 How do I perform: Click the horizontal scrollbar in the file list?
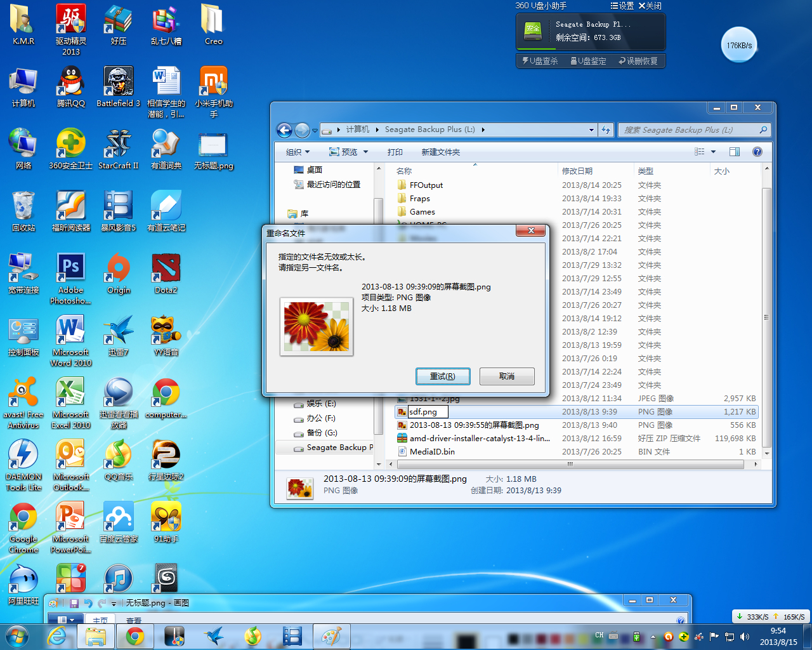tap(570, 464)
